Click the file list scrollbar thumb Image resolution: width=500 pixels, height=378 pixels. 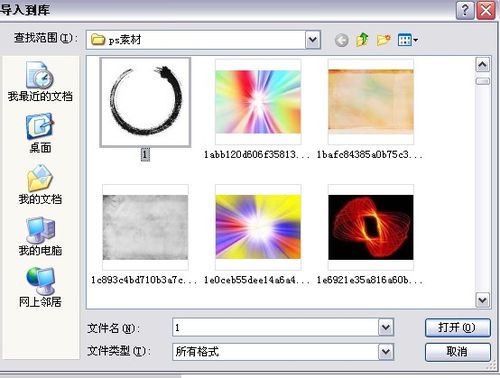coord(483,81)
